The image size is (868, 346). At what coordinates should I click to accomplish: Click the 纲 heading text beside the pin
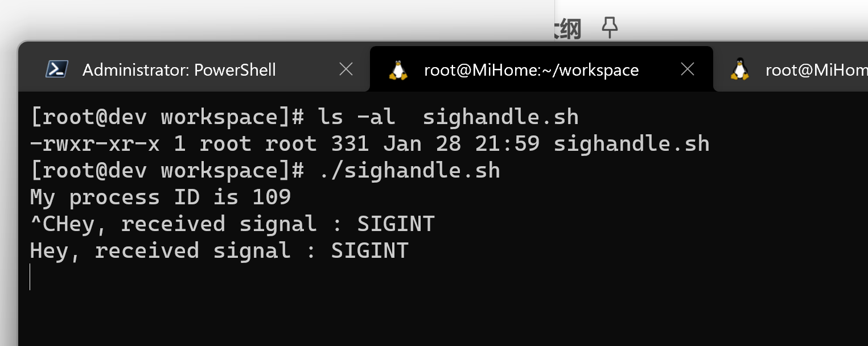click(567, 28)
